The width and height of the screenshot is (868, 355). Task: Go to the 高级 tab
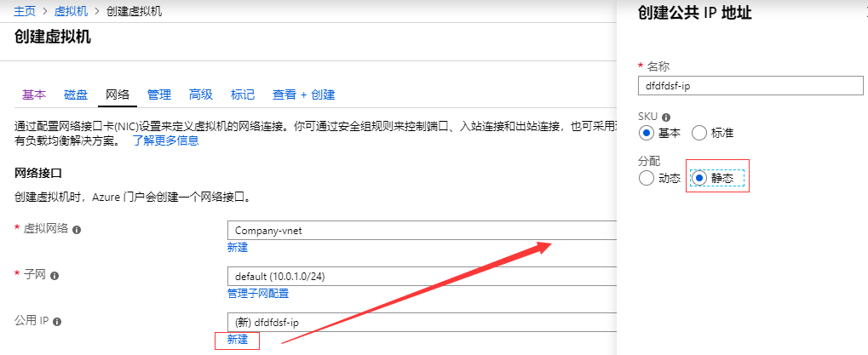click(200, 94)
